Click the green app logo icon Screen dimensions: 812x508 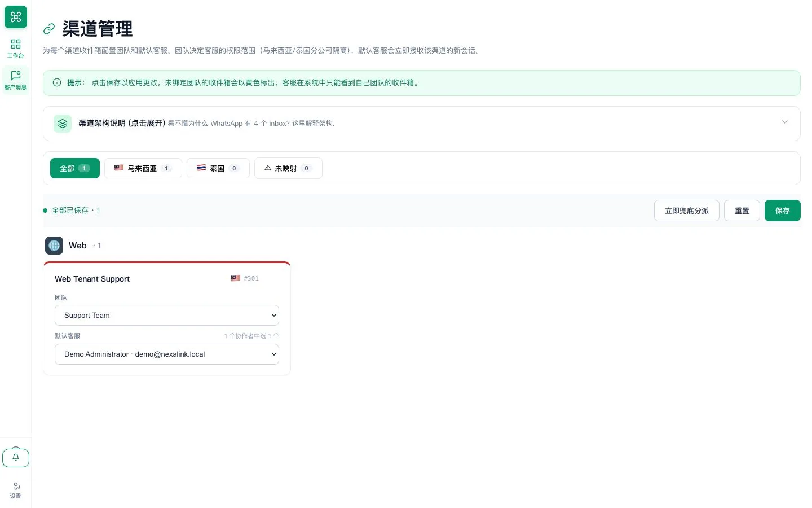pos(16,16)
